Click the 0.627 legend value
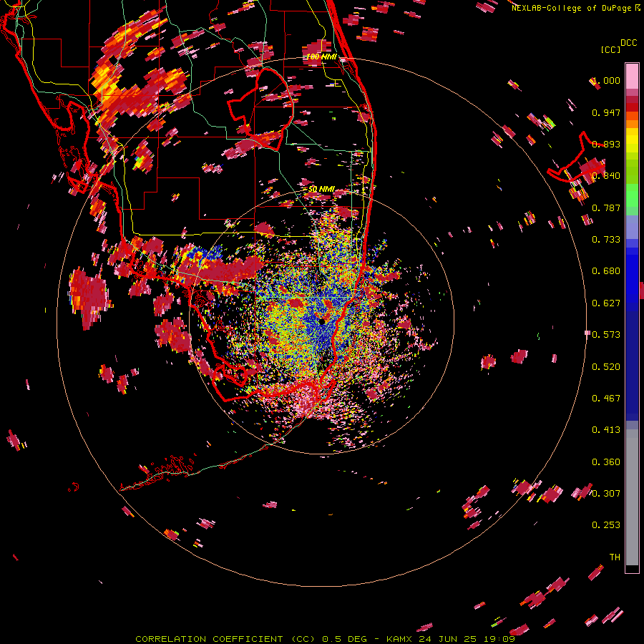 (x=606, y=303)
